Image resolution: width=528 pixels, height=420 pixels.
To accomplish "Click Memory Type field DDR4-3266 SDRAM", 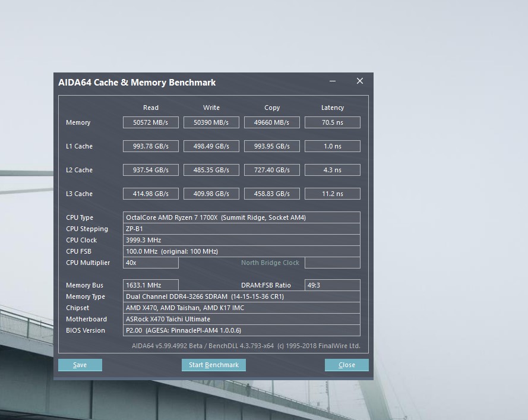I will point(242,296).
